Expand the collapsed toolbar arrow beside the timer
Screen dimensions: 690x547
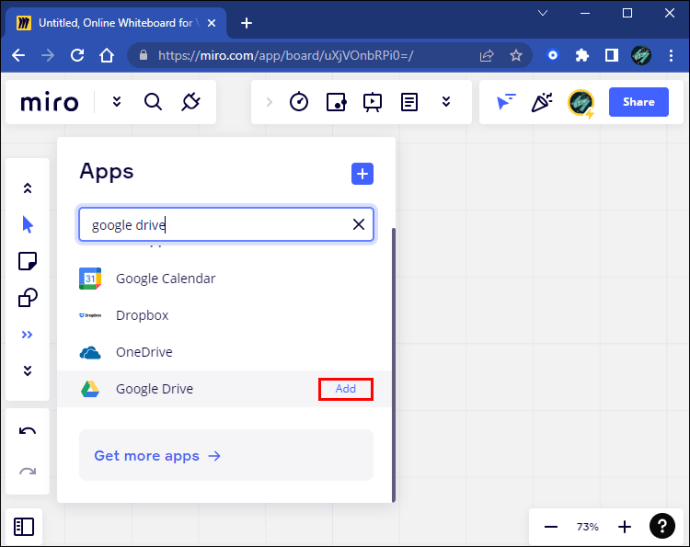(269, 102)
